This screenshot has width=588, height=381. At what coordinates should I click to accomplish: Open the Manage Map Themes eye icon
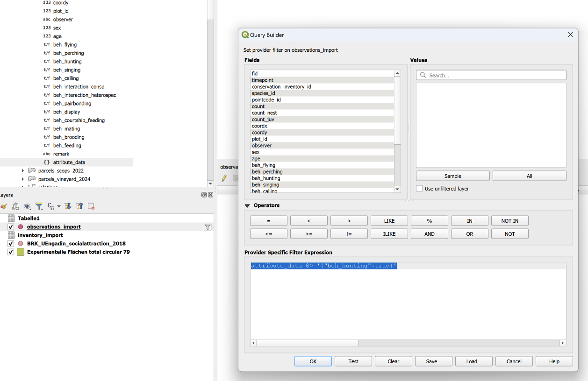coord(27,206)
